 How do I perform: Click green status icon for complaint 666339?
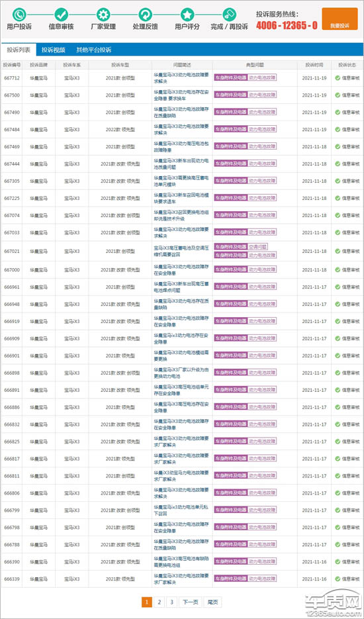coord(338,579)
